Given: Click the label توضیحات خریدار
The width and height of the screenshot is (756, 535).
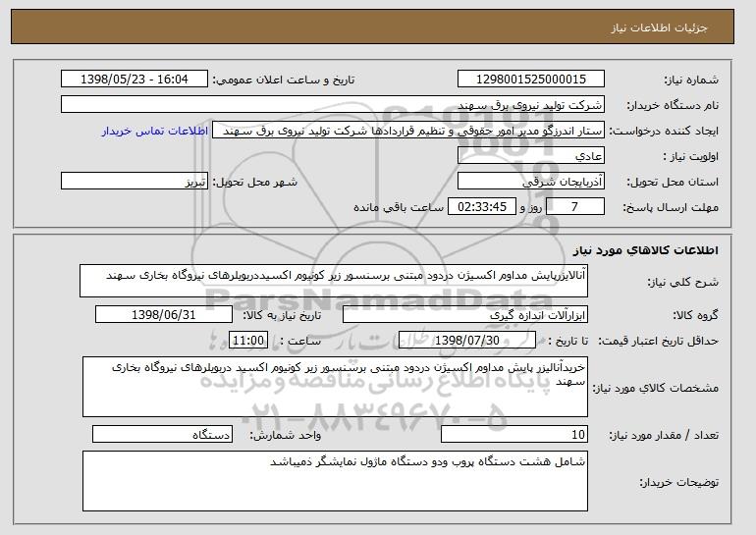Looking at the screenshot, I should coord(678,482).
